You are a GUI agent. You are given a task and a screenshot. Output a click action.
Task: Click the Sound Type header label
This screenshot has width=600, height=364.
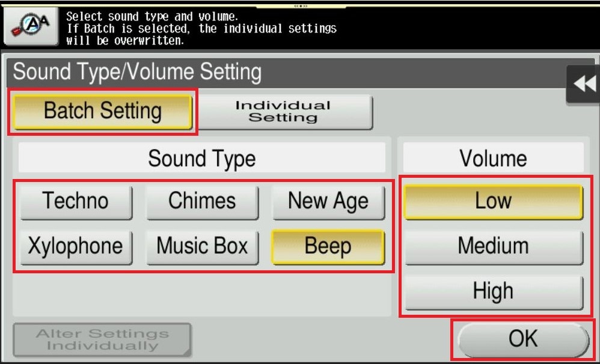click(x=201, y=159)
